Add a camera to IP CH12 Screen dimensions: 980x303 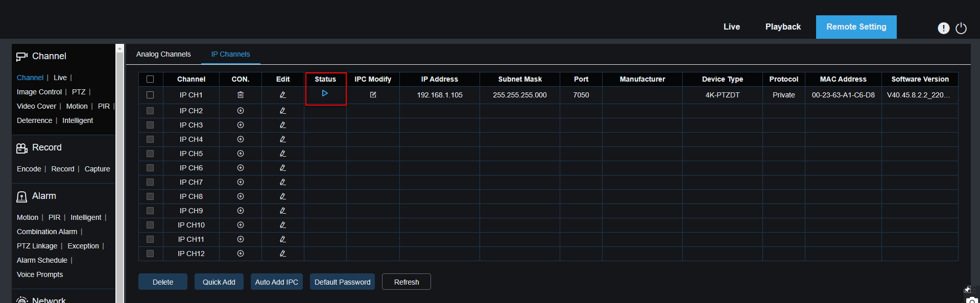click(x=241, y=254)
